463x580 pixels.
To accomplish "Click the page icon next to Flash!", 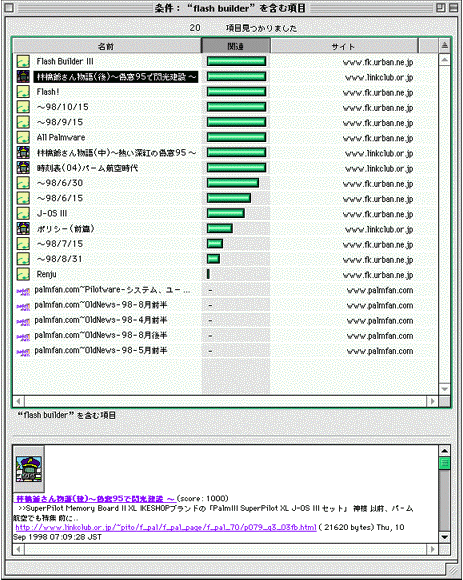I will 23,92.
